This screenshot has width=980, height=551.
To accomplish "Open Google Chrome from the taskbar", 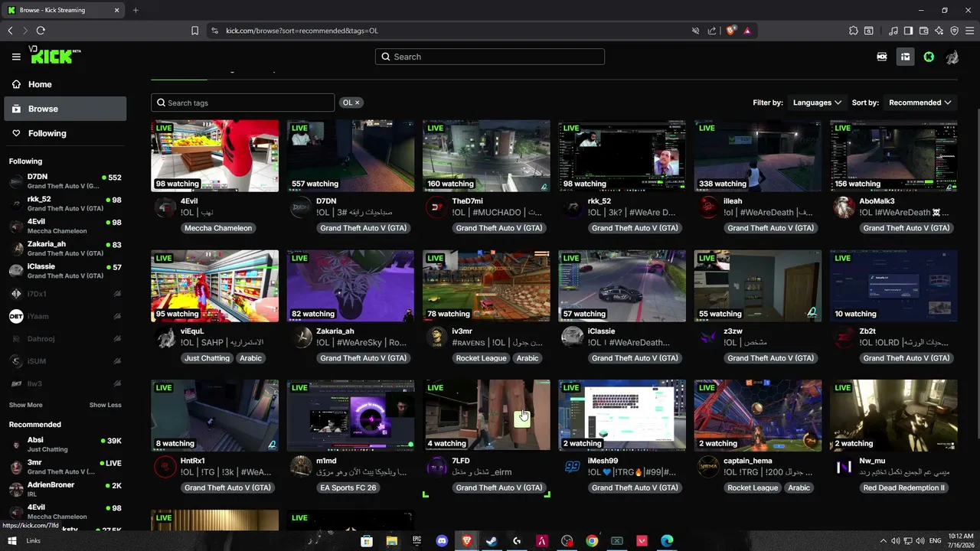I will (592, 541).
